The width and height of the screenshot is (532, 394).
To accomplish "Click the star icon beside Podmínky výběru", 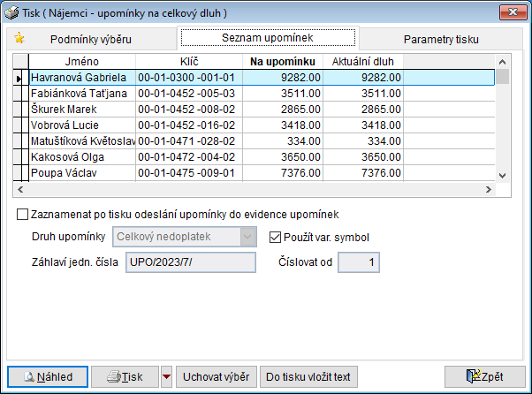I will [x=19, y=38].
